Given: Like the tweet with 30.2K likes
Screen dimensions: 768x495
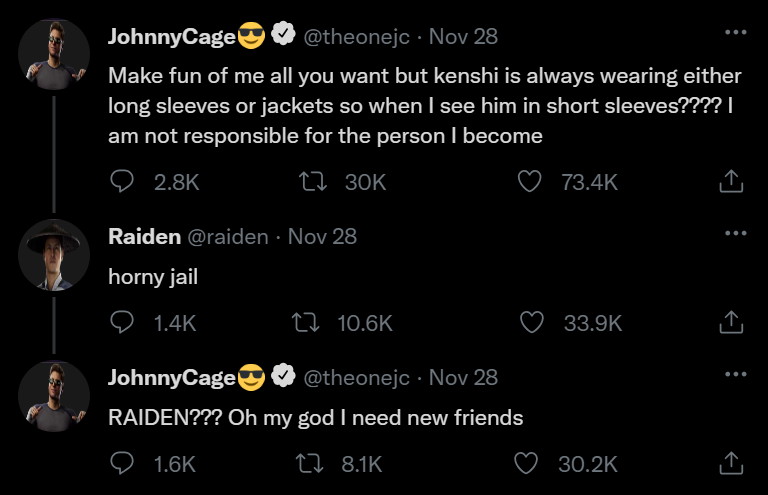Looking at the screenshot, I should [527, 464].
